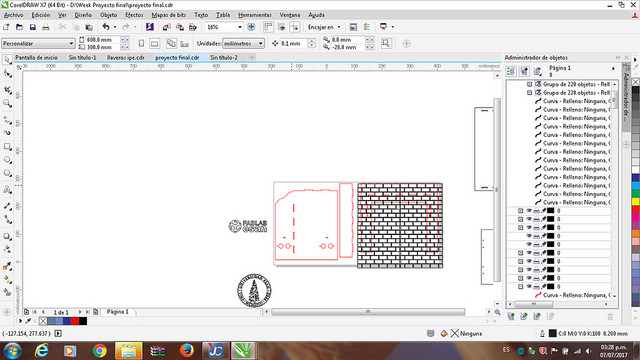Open the 16% zoom level dropdown
This screenshot has width=640, height=360.
coord(240,27)
